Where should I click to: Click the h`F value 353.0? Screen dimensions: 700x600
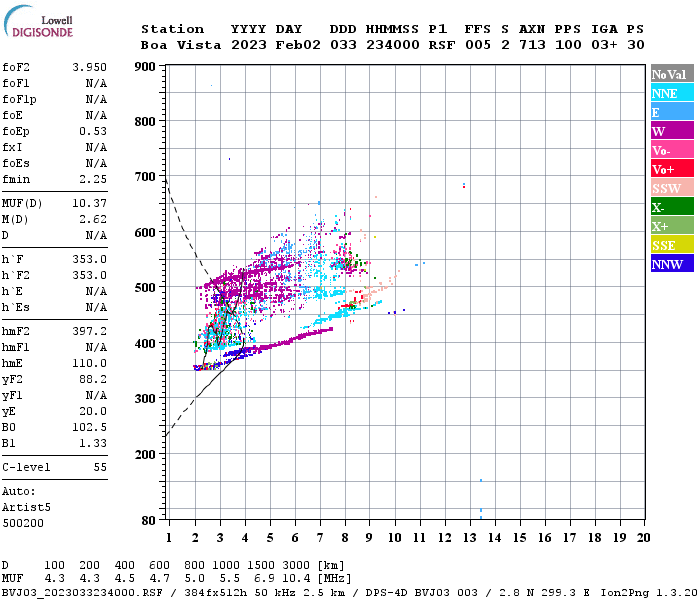(89, 259)
